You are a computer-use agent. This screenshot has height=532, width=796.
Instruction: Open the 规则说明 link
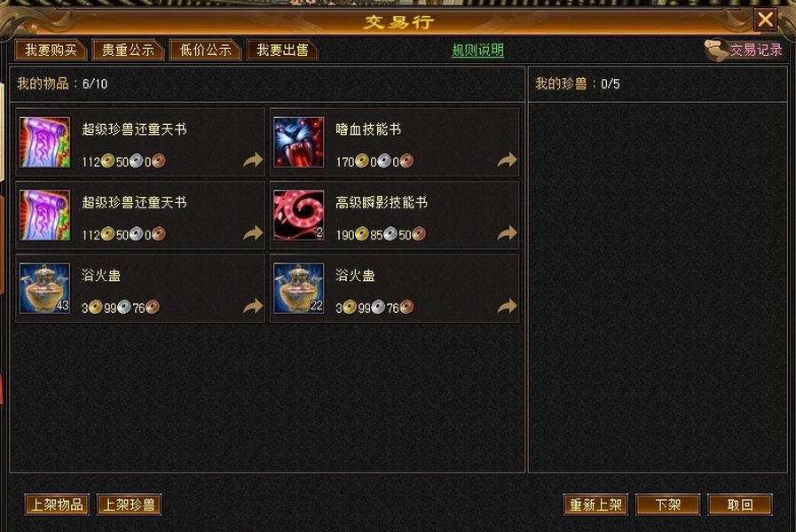click(477, 51)
